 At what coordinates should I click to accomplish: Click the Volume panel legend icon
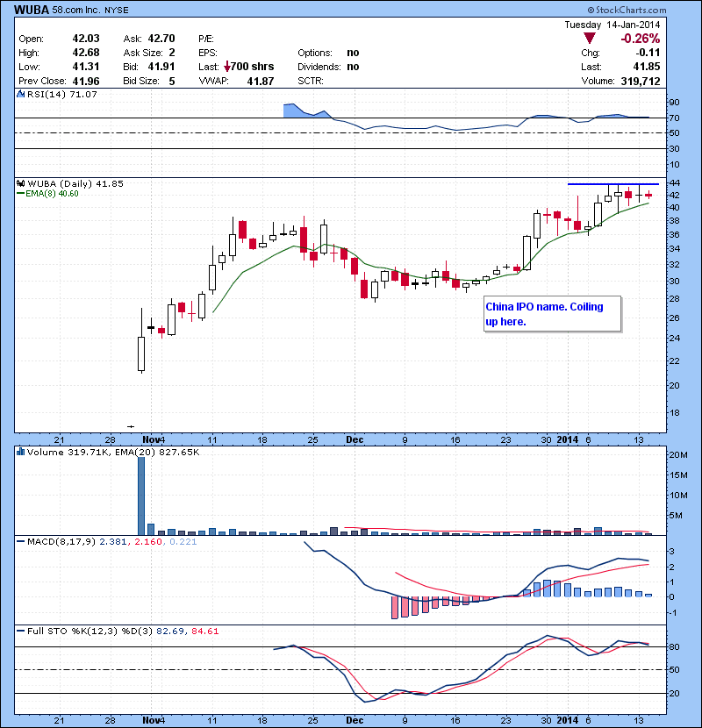[x=19, y=453]
